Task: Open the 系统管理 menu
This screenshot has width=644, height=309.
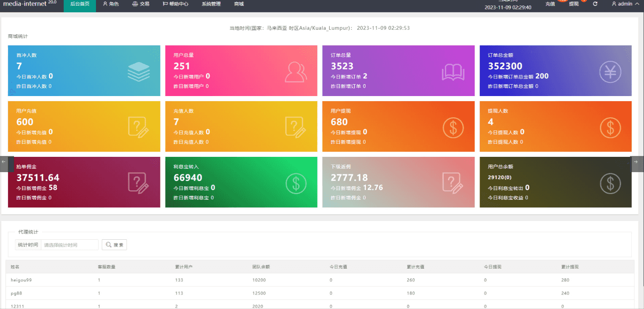Action: (x=211, y=4)
